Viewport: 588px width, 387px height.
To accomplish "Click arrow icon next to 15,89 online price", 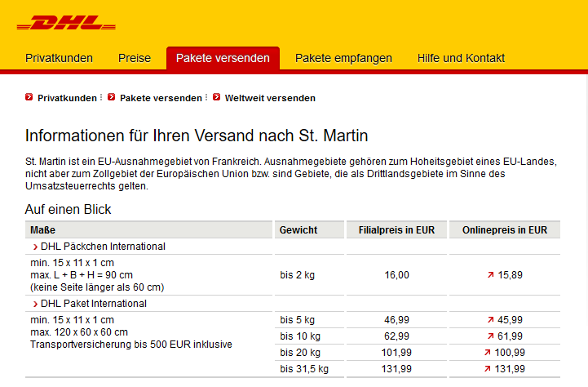I will click(490, 275).
